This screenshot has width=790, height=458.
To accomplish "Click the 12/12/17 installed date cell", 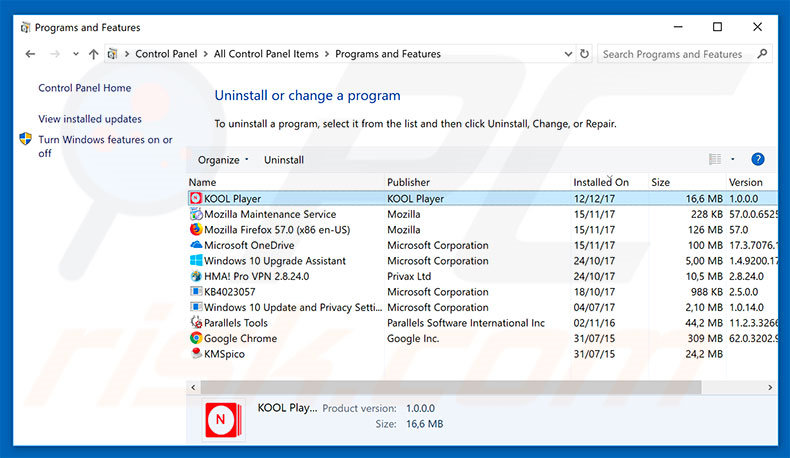I will tap(594, 199).
